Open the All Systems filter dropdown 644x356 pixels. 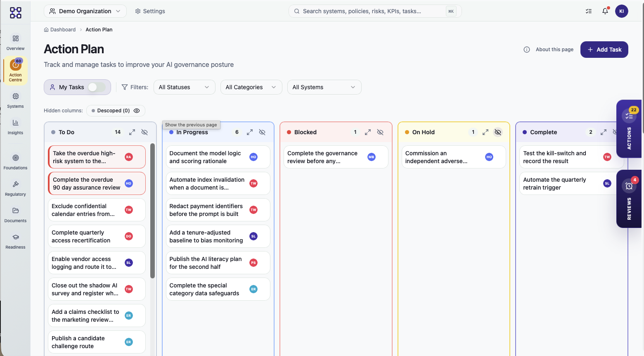[324, 87]
